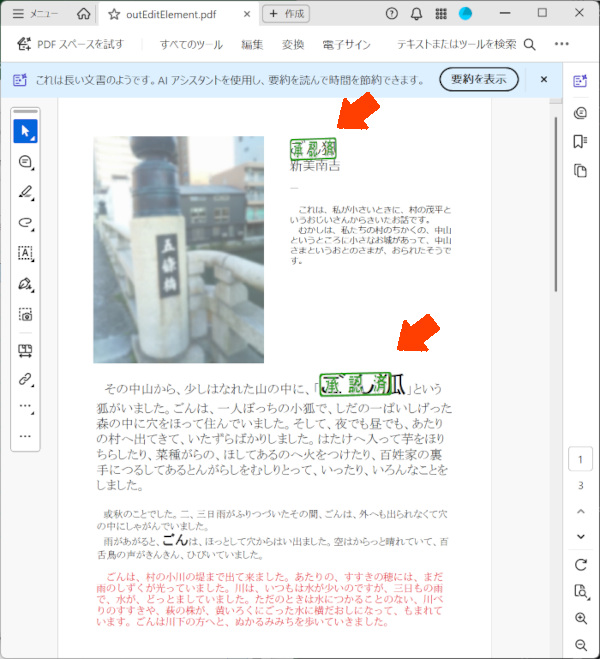The height and width of the screenshot is (659, 600).
Task: Click the current page number box 1
Action: (580, 459)
